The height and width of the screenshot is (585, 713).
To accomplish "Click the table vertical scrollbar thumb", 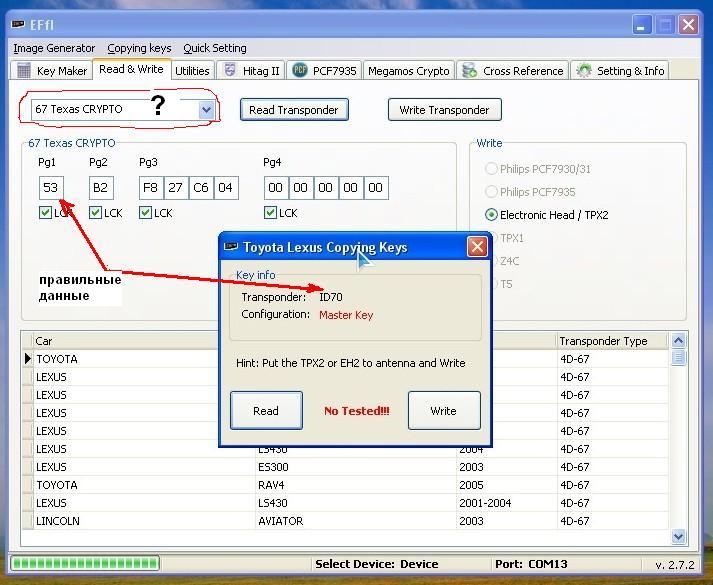I will click(678, 357).
